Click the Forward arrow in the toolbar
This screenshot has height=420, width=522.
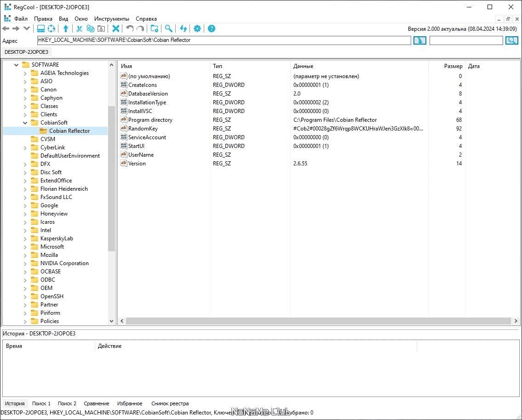tap(16, 28)
